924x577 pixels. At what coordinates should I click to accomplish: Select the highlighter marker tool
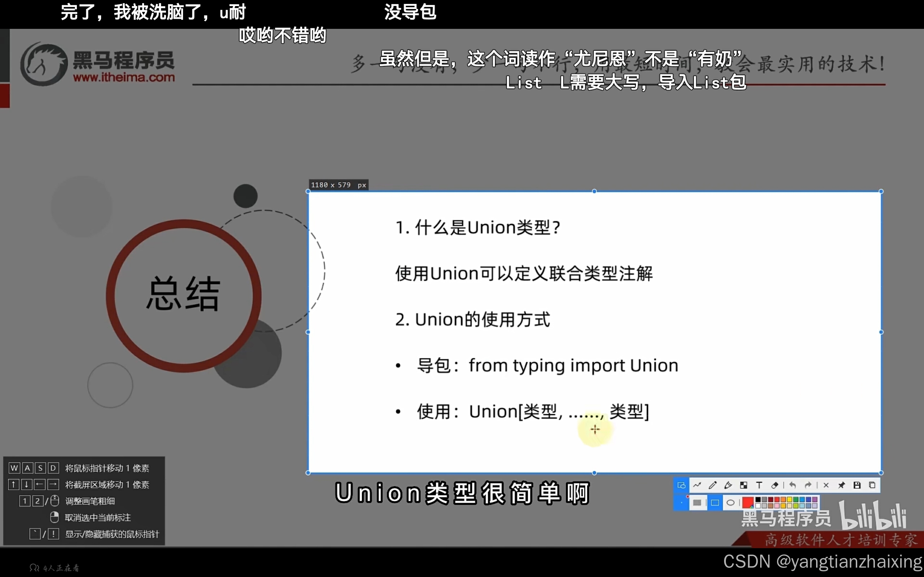[x=728, y=485]
